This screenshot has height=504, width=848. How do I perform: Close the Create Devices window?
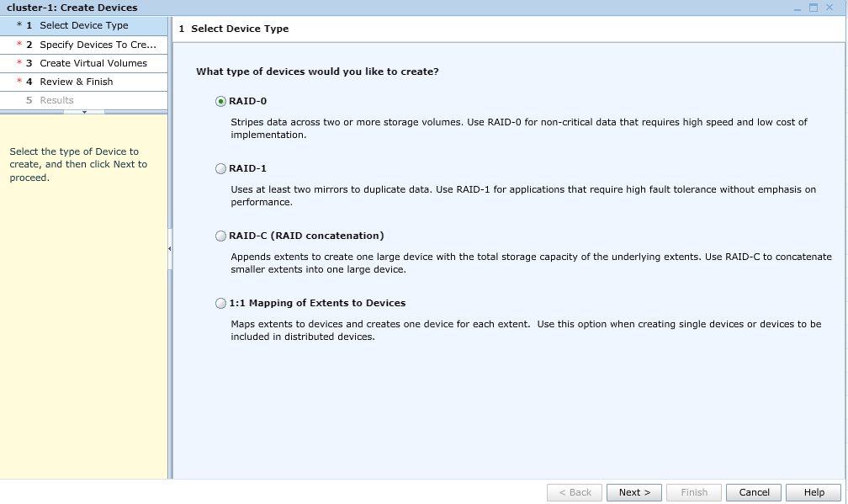click(829, 8)
